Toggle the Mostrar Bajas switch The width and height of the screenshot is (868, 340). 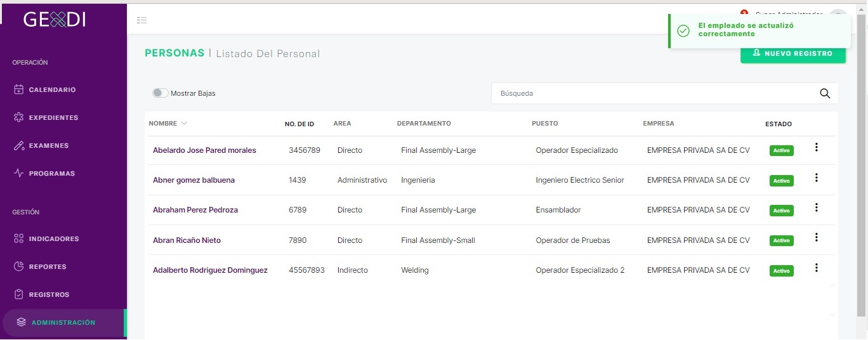click(x=161, y=93)
